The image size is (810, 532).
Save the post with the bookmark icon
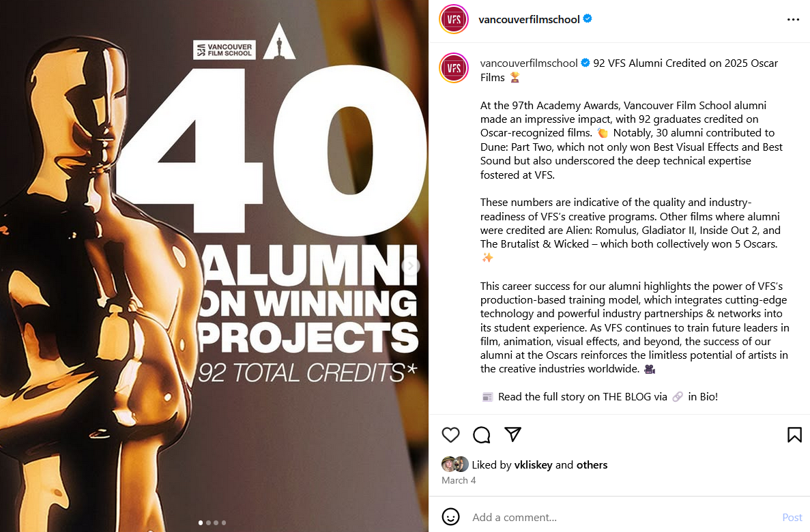[x=794, y=434]
